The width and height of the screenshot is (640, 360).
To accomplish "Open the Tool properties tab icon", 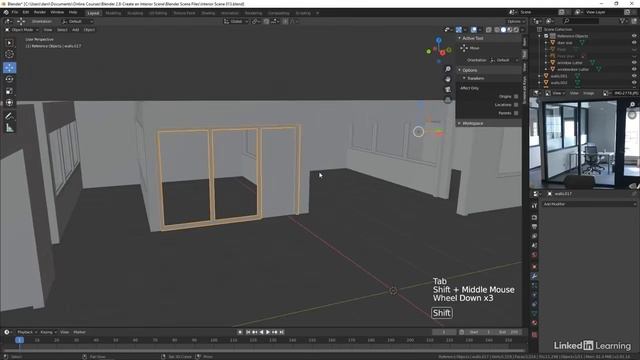I will [x=534, y=206].
